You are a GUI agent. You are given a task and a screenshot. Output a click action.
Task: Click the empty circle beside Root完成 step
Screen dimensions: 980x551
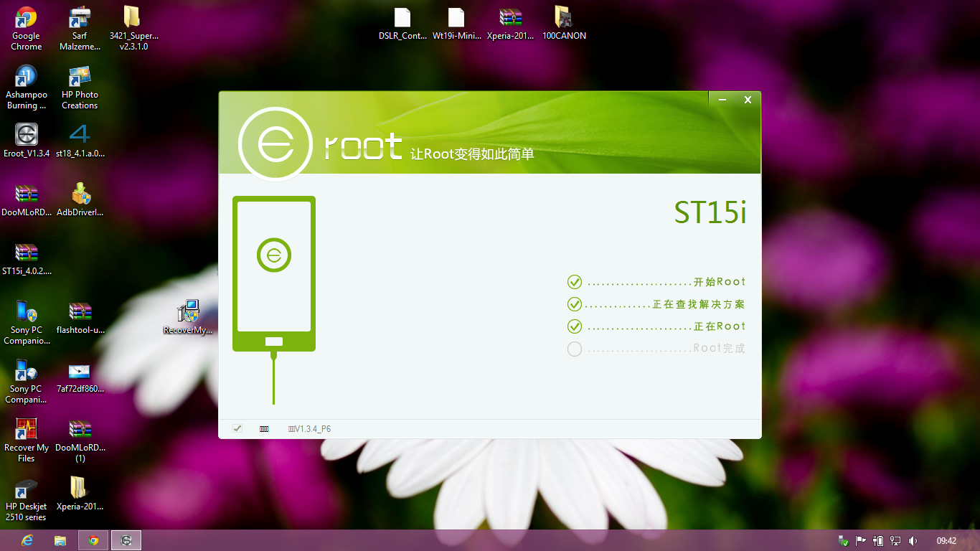574,349
